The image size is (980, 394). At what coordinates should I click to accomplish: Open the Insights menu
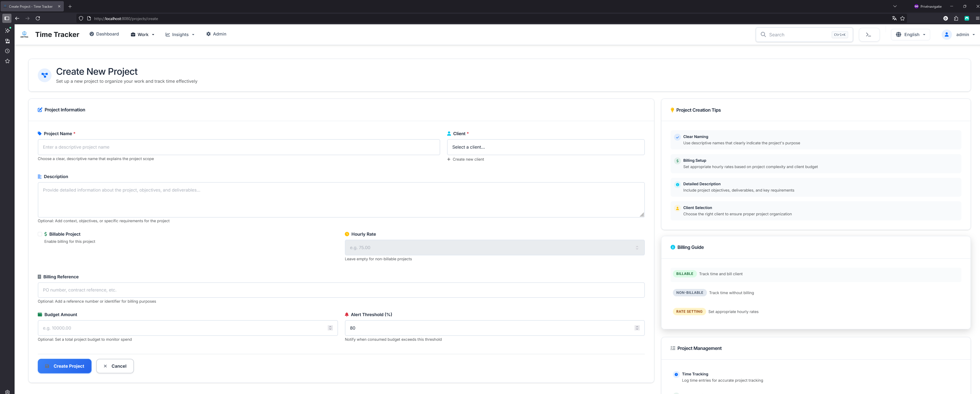coord(180,35)
